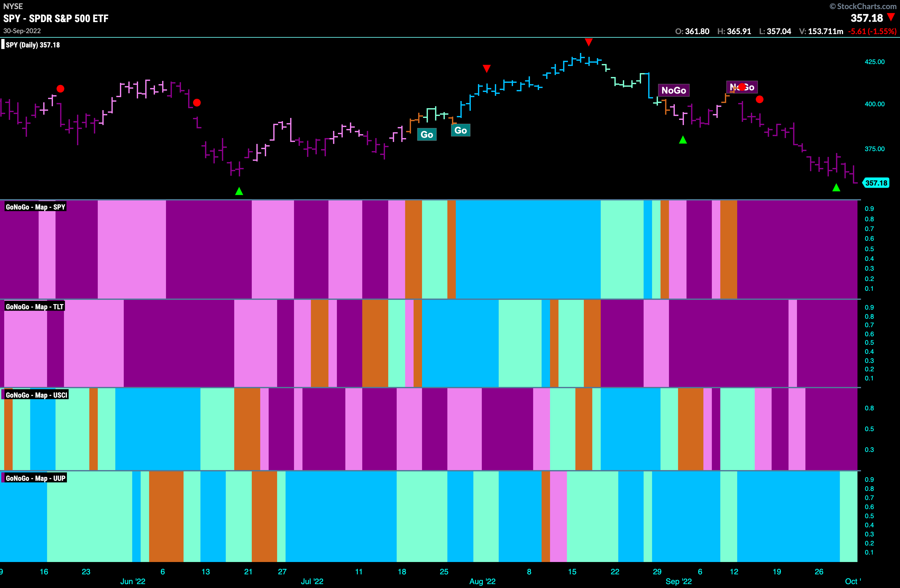Click the NoGo label near Aug 29
This screenshot has height=588, width=900.
pos(674,90)
